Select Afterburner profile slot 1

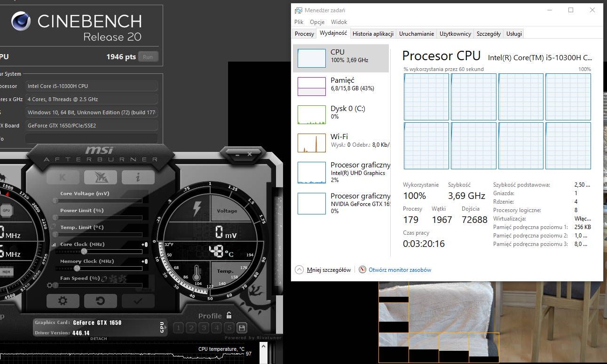point(178,328)
